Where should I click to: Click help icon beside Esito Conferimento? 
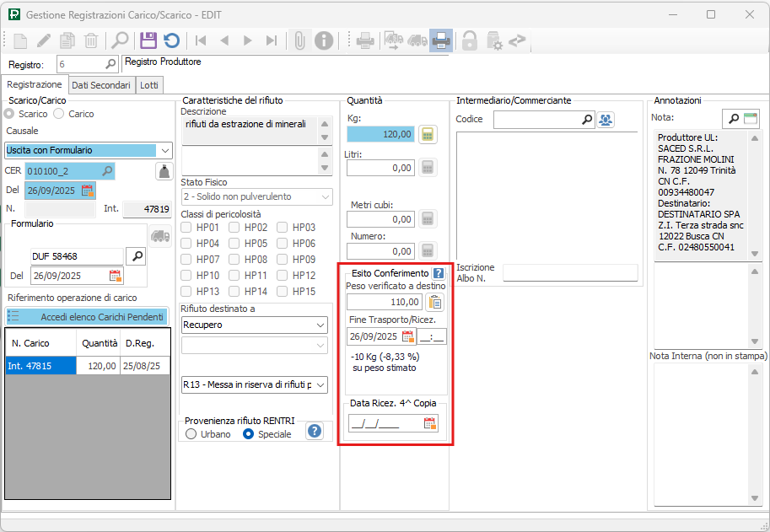pos(439,273)
